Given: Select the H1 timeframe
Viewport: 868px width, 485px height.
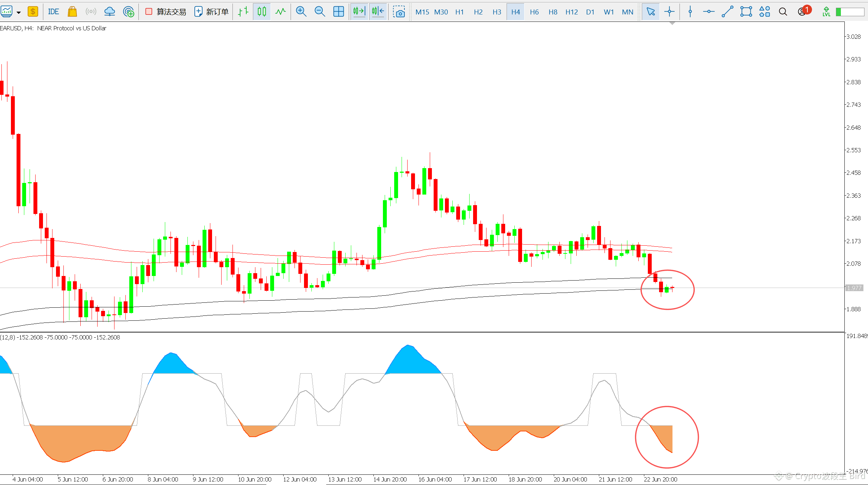Looking at the screenshot, I should pyautogui.click(x=459, y=12).
